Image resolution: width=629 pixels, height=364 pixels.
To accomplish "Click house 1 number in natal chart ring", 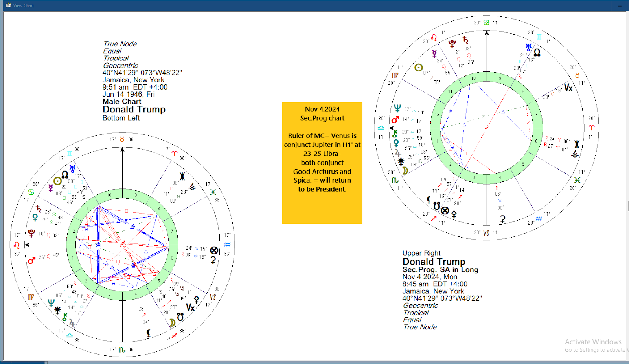I will [x=73, y=258].
